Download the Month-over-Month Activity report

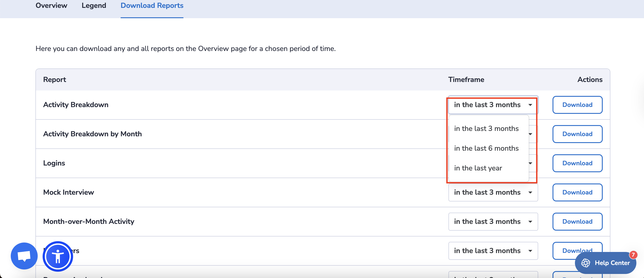[577, 221]
